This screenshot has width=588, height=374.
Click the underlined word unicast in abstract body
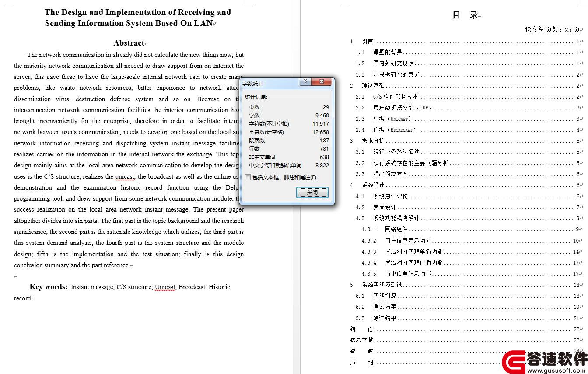tap(125, 176)
